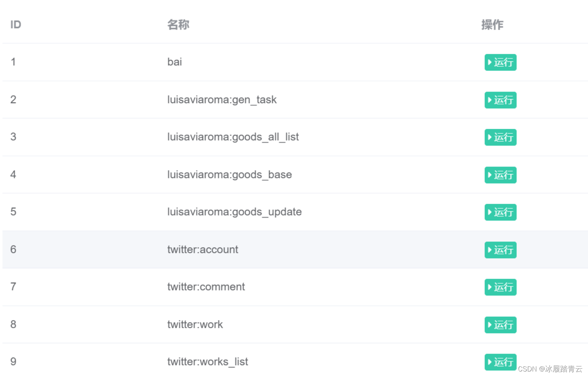588x376 pixels.
Task: Run luisaviaroma:goods_base task
Action: (500, 175)
